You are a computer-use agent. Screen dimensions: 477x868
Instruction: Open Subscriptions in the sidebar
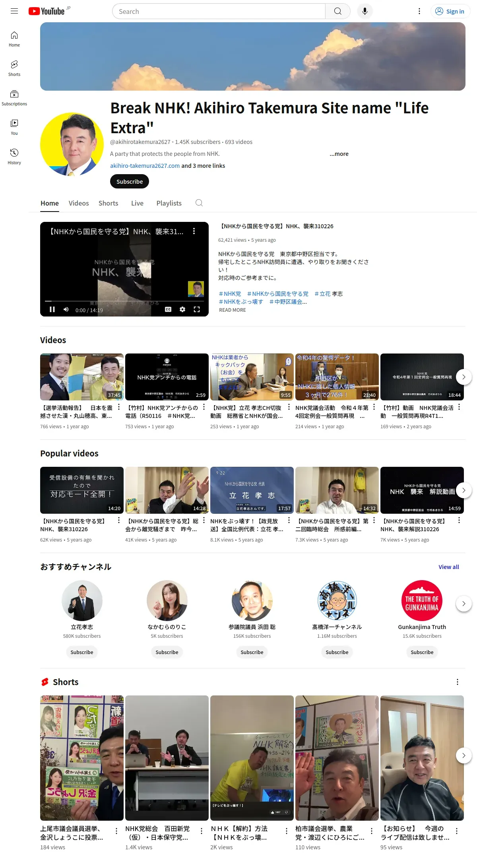click(14, 98)
